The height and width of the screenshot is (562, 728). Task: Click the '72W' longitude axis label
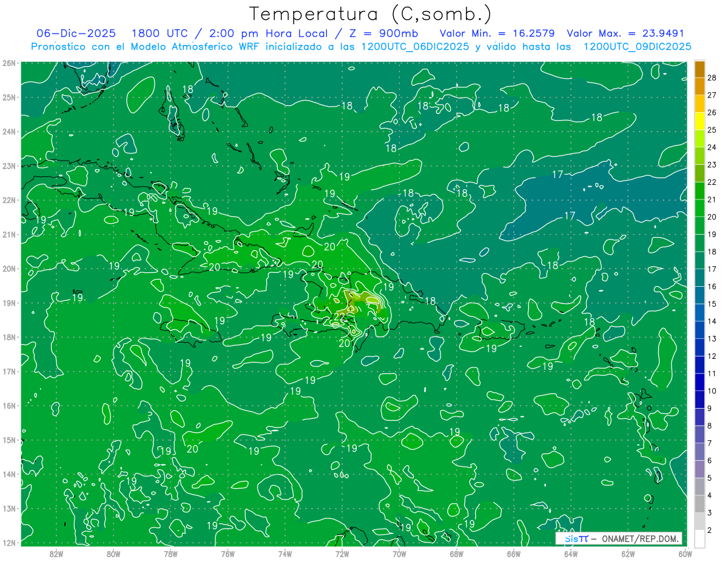[x=342, y=554]
